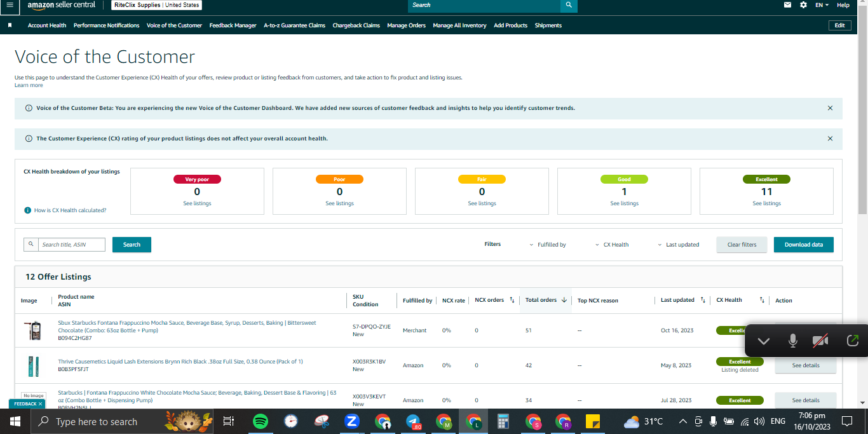Open A-to-z Guarantee Claims
This screenshot has width=868, height=434.
pos(294,25)
